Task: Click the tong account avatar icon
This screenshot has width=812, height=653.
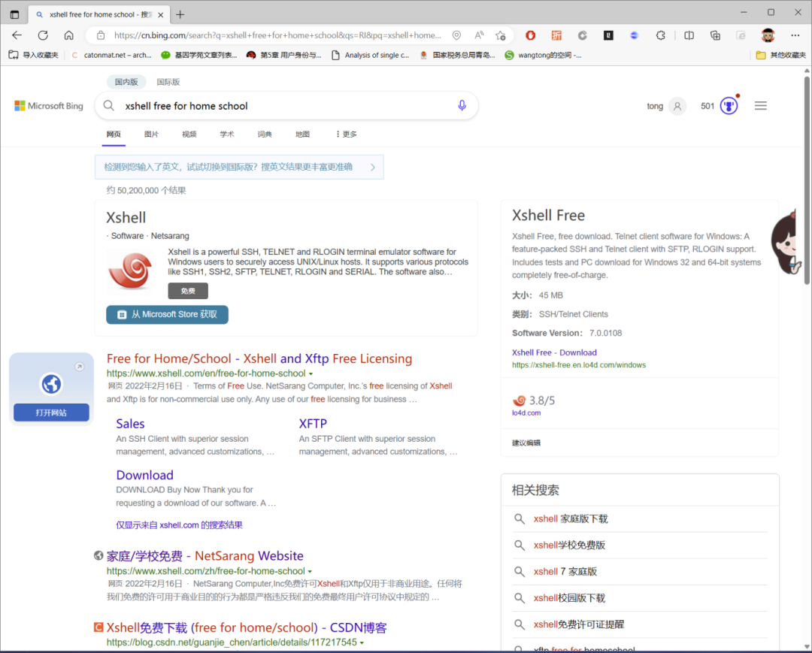Action: coord(677,106)
